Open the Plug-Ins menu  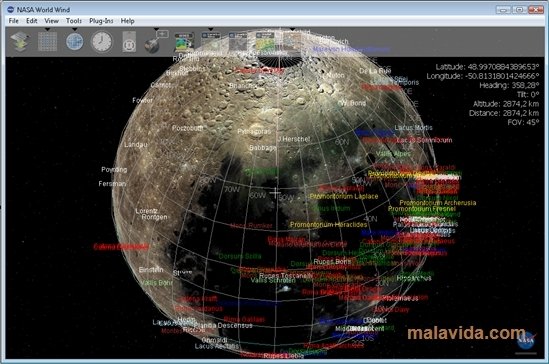tap(101, 21)
